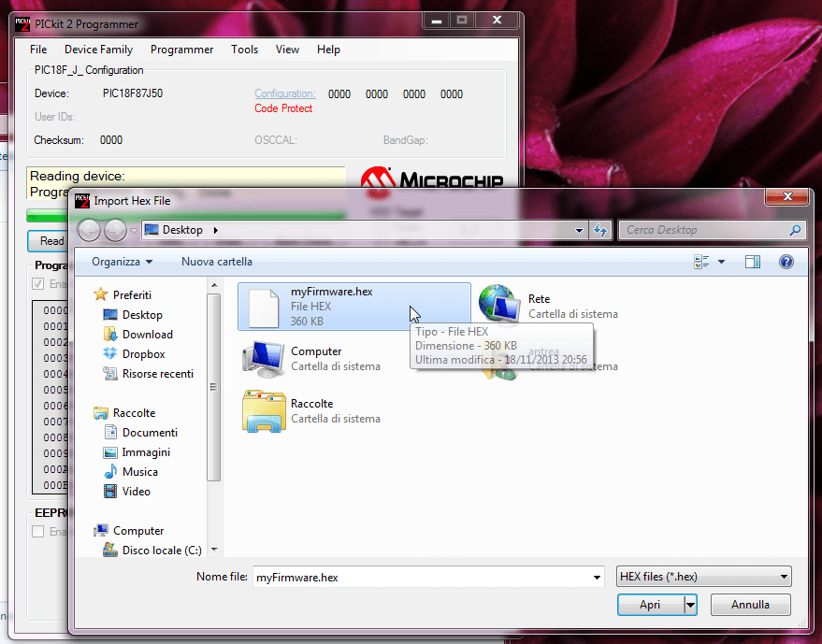822x644 pixels.
Task: Click the Cerca Desktop search field
Action: 703,230
